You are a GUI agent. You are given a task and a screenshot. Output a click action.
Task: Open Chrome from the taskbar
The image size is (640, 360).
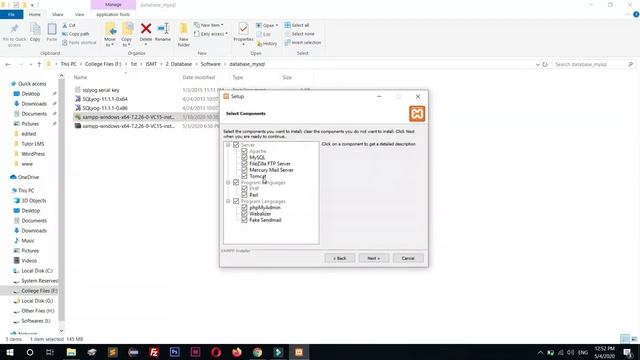[258, 352]
